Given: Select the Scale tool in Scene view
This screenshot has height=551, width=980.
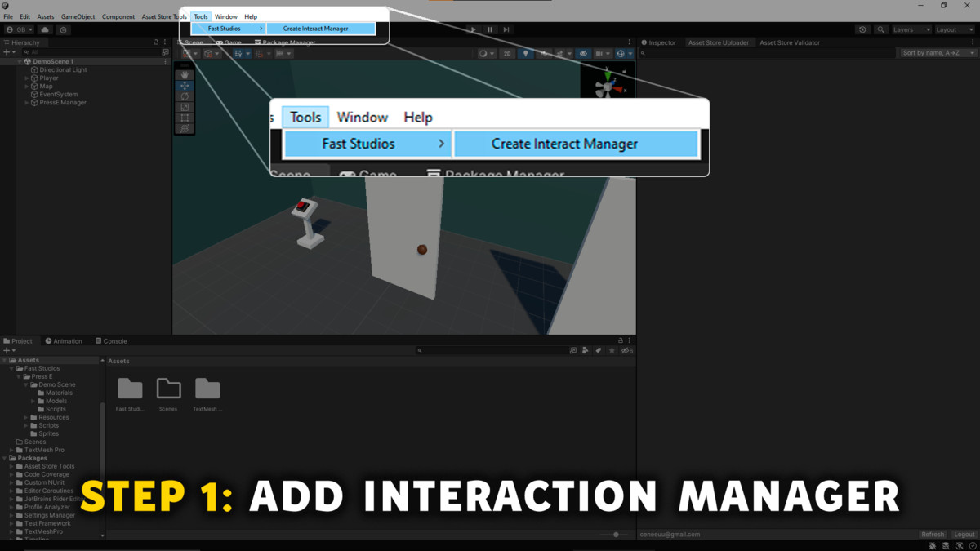Looking at the screenshot, I should [x=185, y=107].
